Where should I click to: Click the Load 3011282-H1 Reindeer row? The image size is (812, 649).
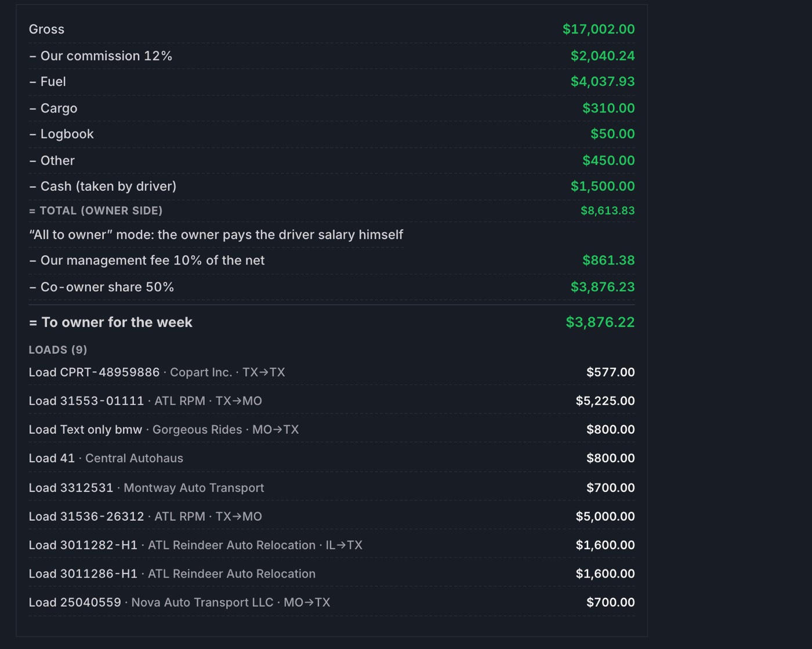tap(332, 545)
